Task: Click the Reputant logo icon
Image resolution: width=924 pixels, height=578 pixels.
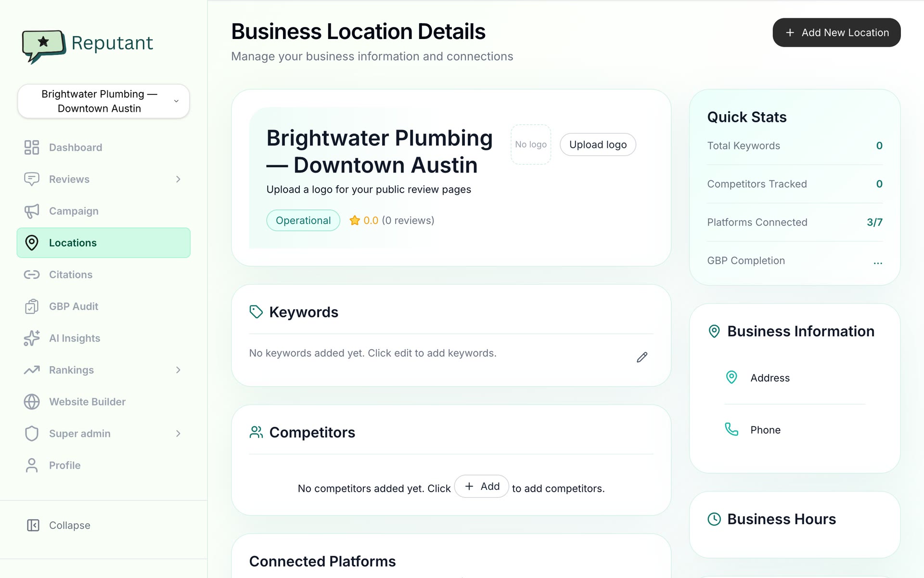Action: pos(44,46)
